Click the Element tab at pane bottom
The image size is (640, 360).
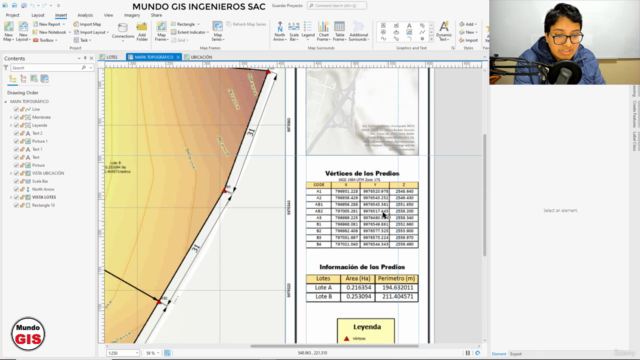[499, 354]
